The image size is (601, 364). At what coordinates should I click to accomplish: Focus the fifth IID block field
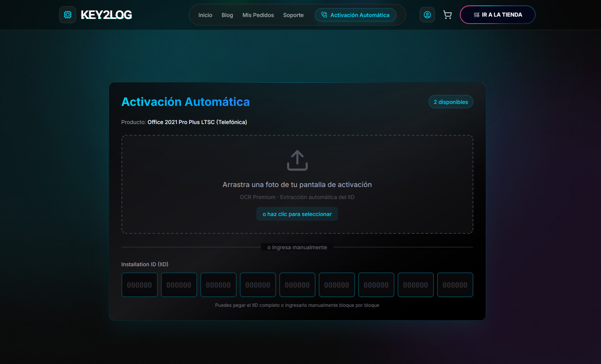(x=297, y=285)
